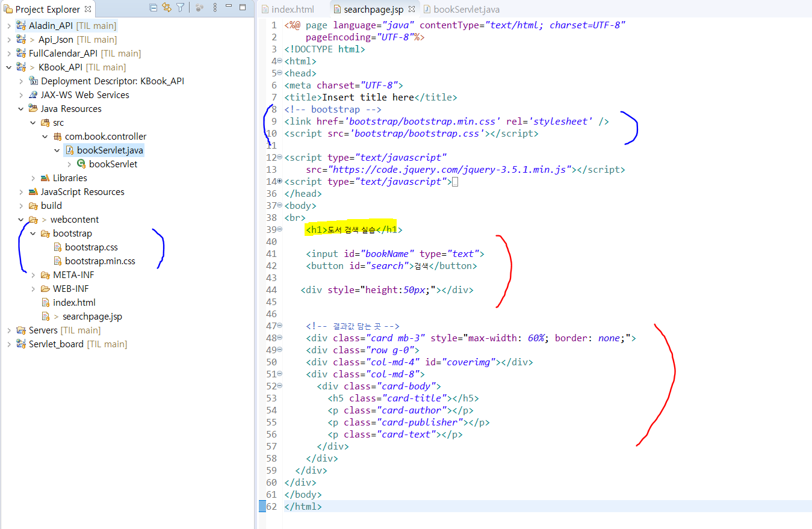The height and width of the screenshot is (529, 812).
Task: Click the Servers project icon
Action: [x=21, y=330]
